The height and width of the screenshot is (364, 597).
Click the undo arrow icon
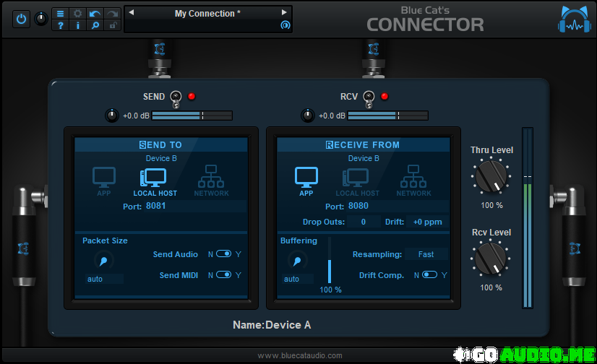click(x=95, y=14)
